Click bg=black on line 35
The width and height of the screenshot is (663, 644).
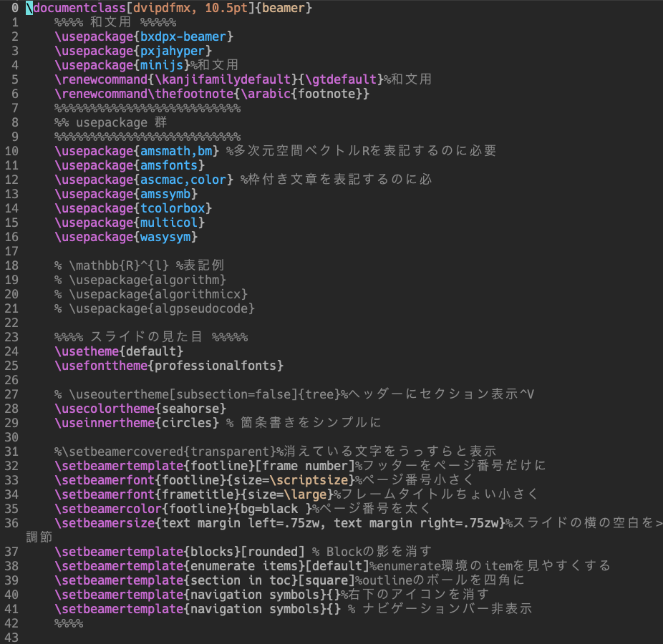pyautogui.click(x=269, y=509)
